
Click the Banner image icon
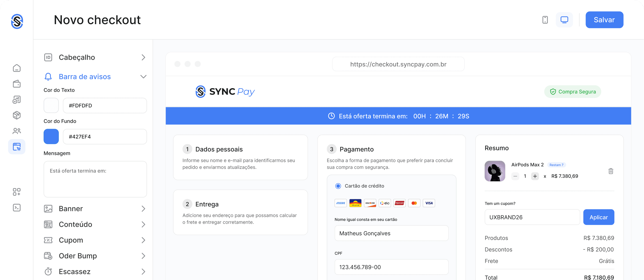48,209
